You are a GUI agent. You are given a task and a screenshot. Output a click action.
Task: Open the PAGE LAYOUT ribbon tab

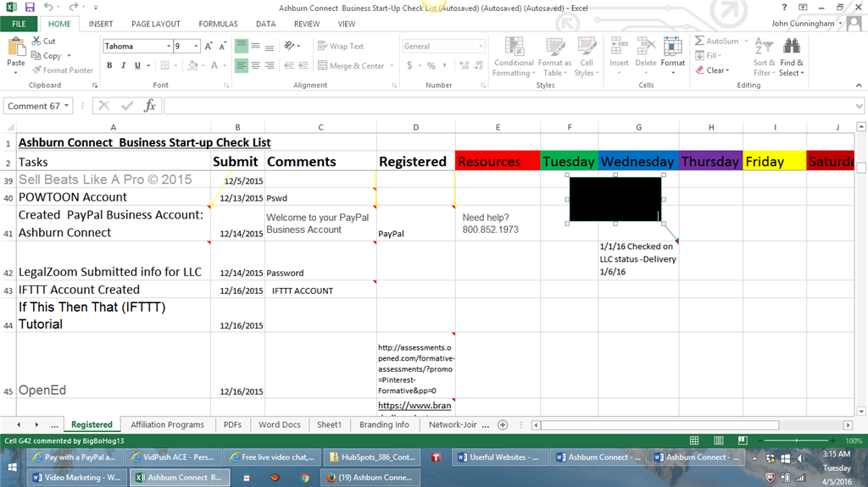[156, 24]
